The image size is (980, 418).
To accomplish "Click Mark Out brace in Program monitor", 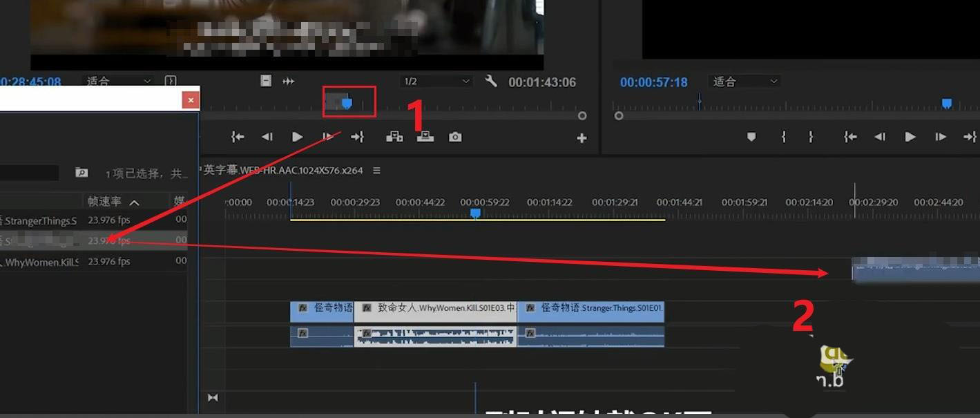I will pos(811,137).
